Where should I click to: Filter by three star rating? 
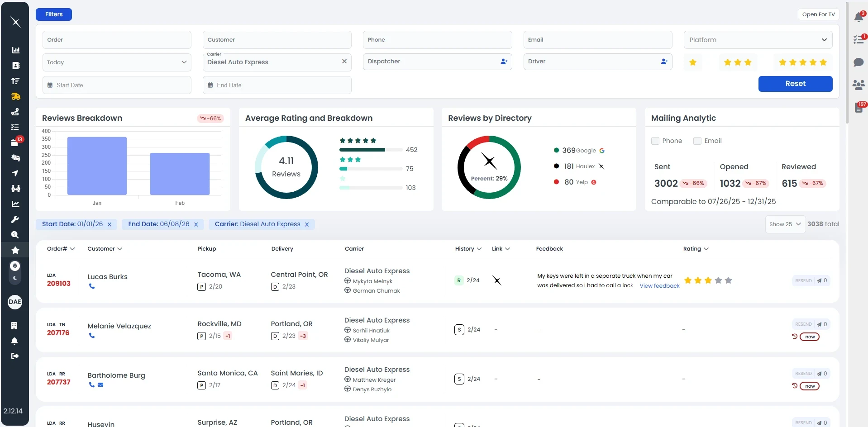pos(738,62)
